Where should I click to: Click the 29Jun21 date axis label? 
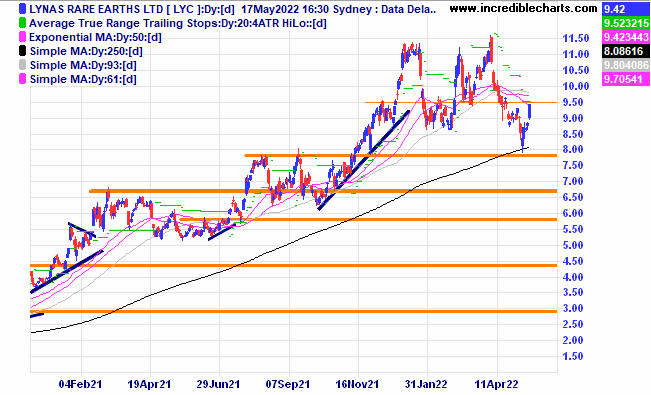218,384
